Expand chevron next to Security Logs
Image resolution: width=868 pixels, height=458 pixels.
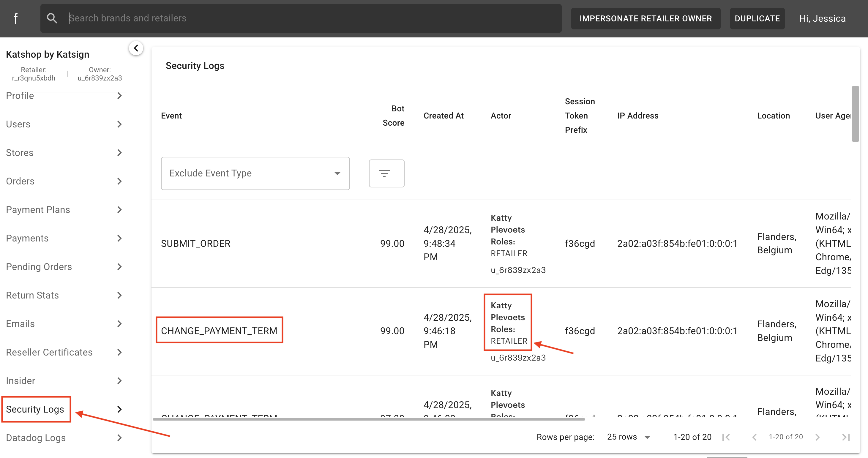pos(119,409)
